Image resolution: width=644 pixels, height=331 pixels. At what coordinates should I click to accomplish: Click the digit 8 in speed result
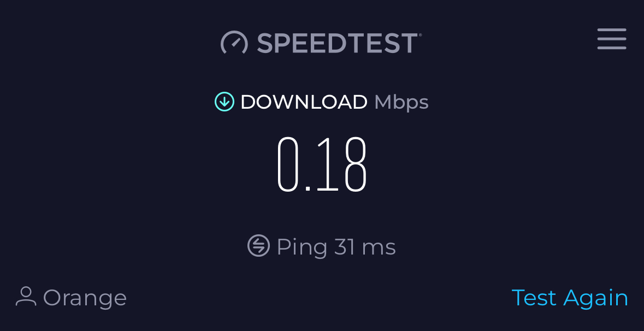pyautogui.click(x=355, y=164)
